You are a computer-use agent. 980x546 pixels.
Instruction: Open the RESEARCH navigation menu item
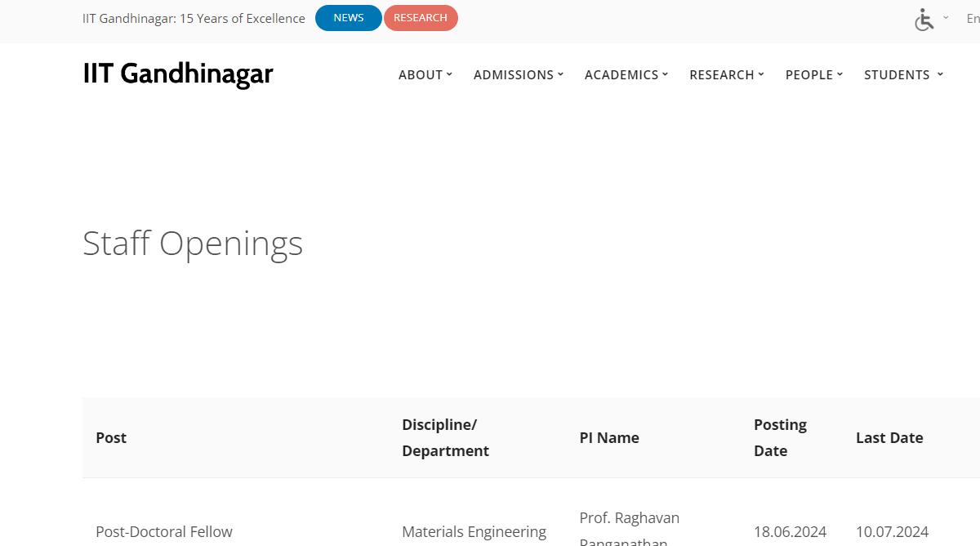[727, 74]
